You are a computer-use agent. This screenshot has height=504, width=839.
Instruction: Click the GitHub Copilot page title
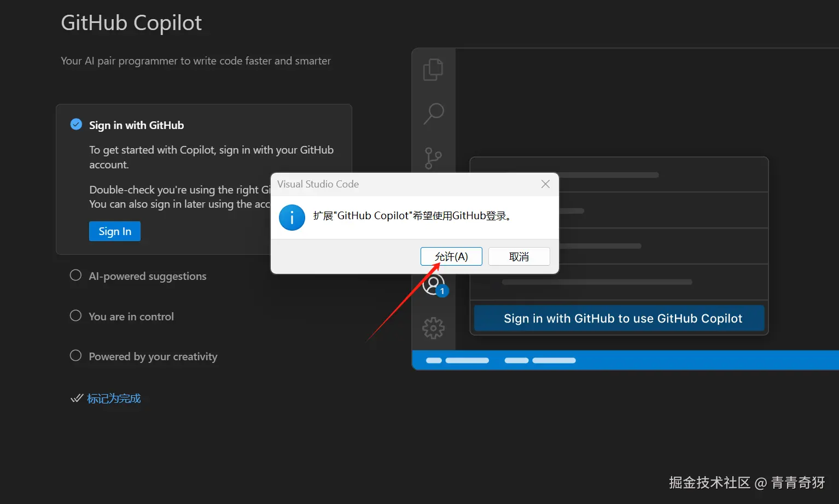click(x=131, y=23)
